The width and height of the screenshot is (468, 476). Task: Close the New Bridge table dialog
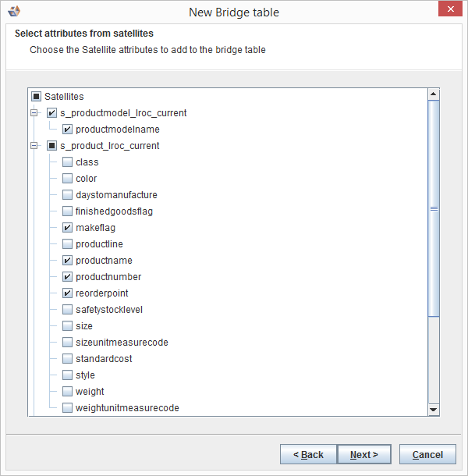tap(448, 10)
